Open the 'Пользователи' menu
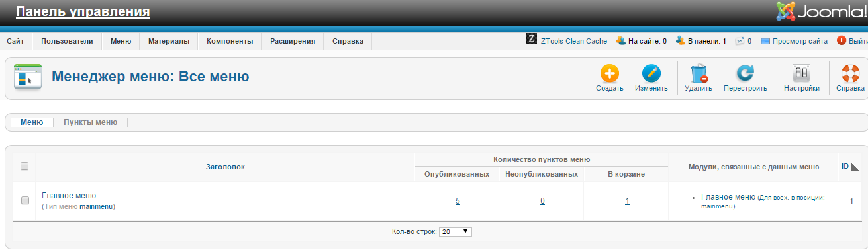 point(67,41)
